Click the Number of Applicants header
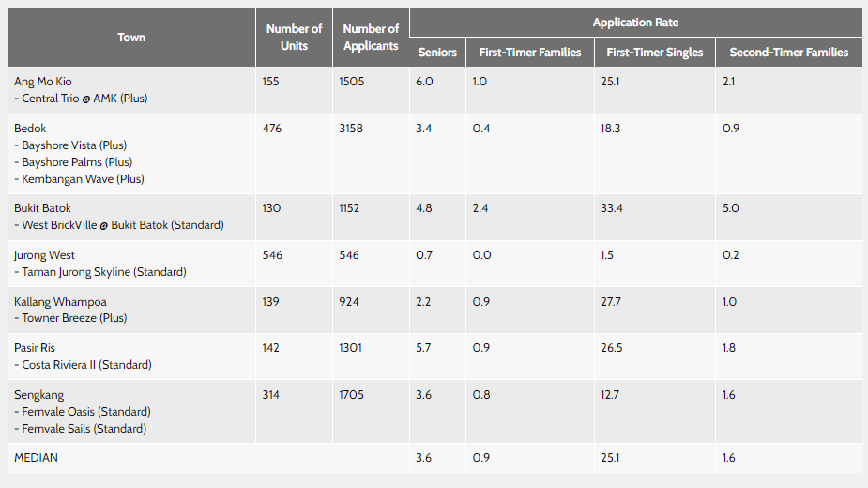 pos(371,38)
